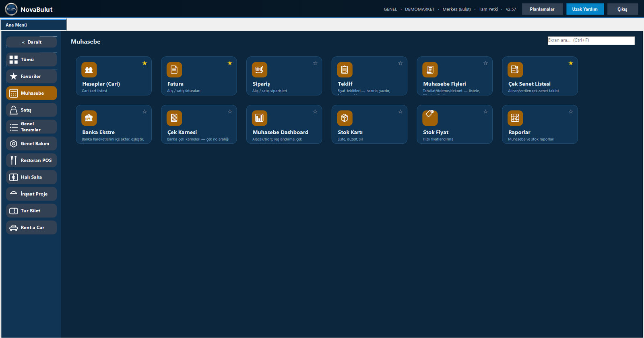Viewport: 644px width, 338px height.
Task: Open Favoriler in the sidebar
Action: (x=31, y=76)
